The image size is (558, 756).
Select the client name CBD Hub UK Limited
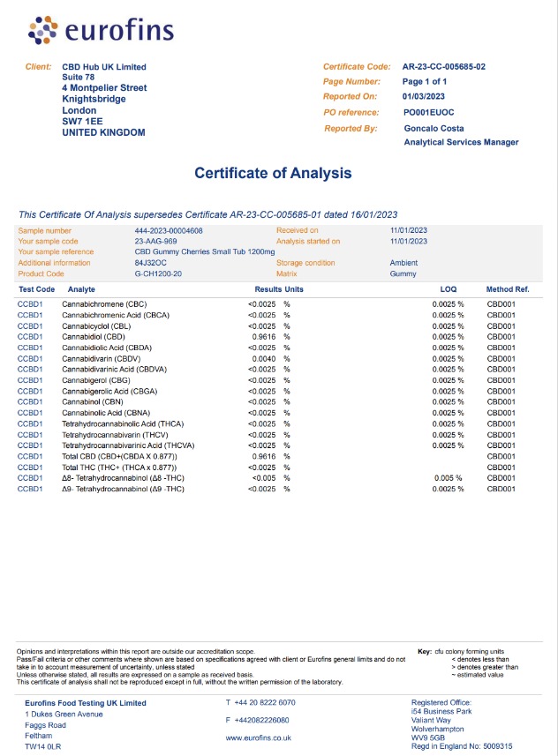coord(104,67)
